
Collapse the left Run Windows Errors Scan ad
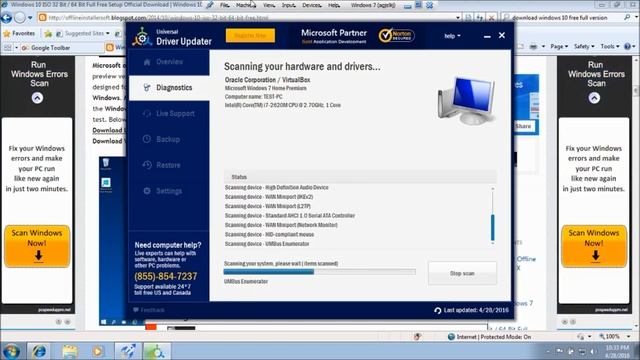(x=37, y=98)
